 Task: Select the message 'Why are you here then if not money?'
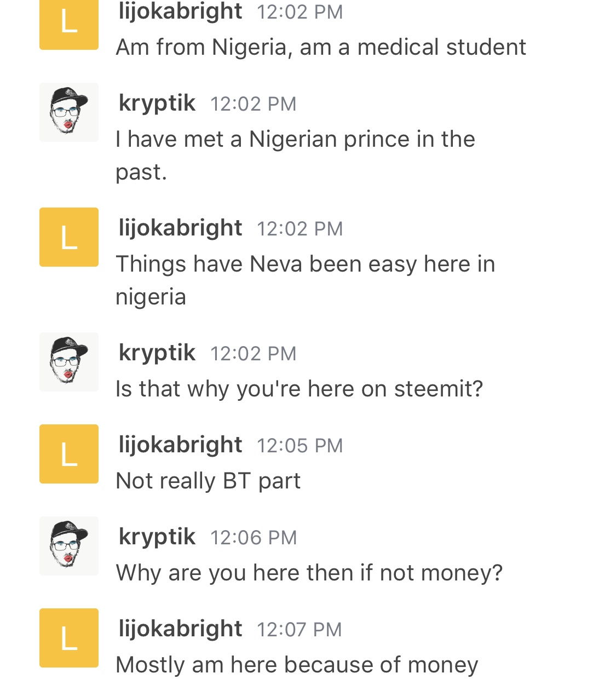[309, 573]
